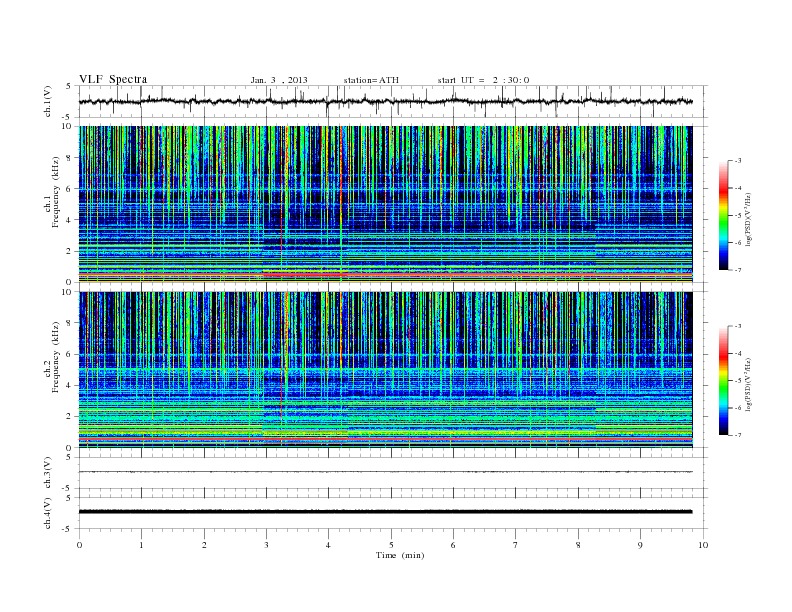Click the 4 kHz tick of ch.1 spectrogram
This screenshot has height=612, width=792.
69,220
